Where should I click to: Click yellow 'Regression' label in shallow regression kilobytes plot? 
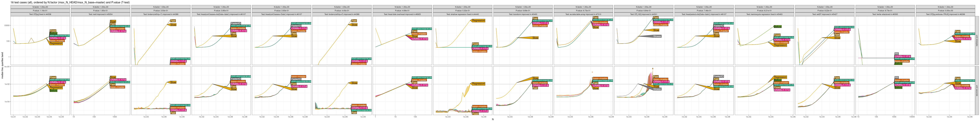tap(478, 21)
